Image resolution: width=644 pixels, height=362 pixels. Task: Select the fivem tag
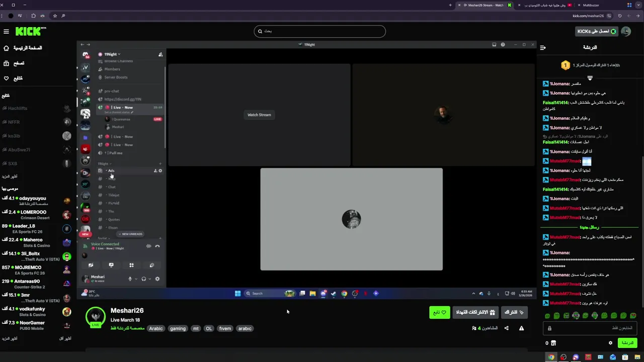point(225,329)
